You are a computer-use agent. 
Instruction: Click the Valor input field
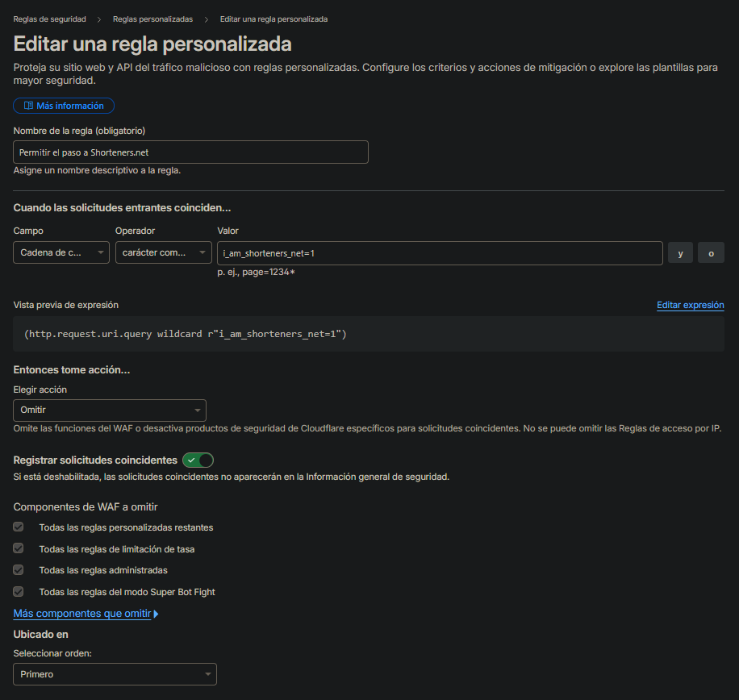(440, 253)
